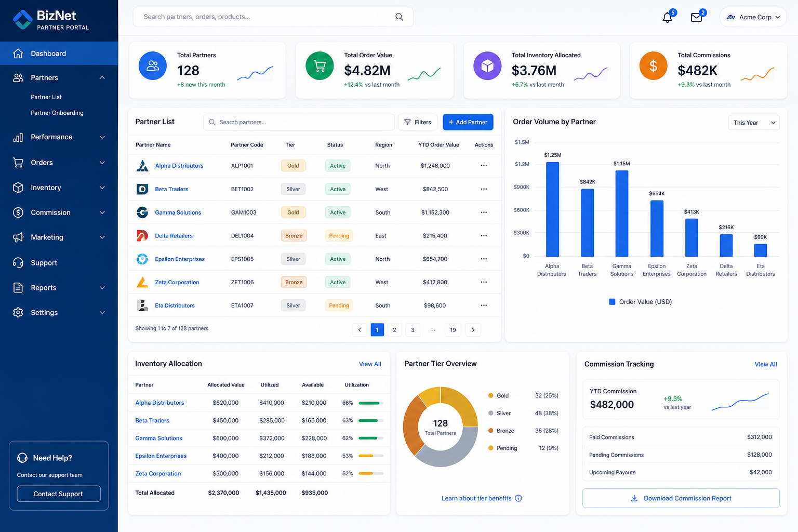Open actions menu for Delta Retailers row

(x=484, y=236)
